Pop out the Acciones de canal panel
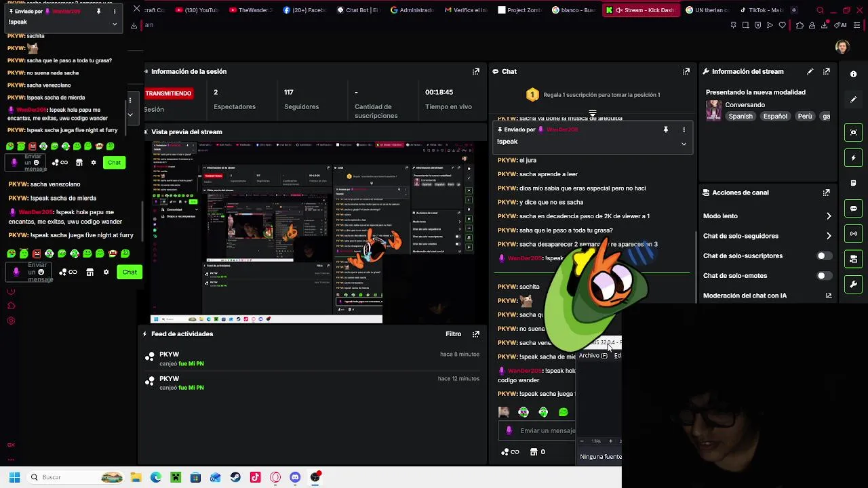 point(827,192)
